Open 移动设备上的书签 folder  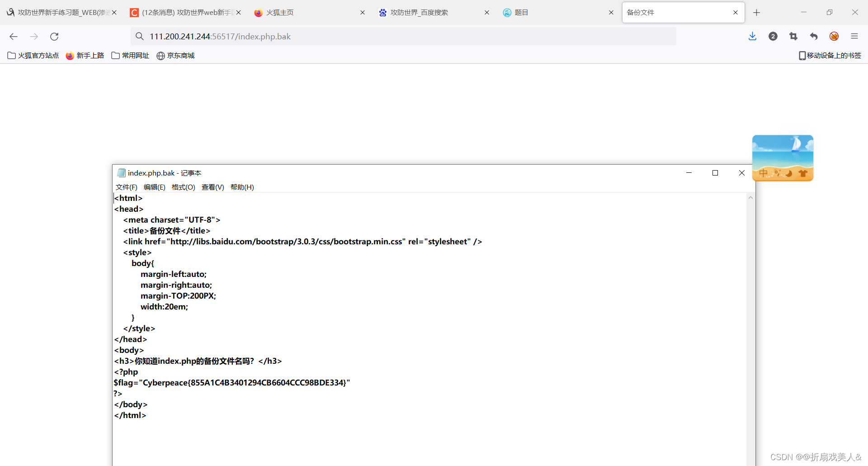(830, 56)
